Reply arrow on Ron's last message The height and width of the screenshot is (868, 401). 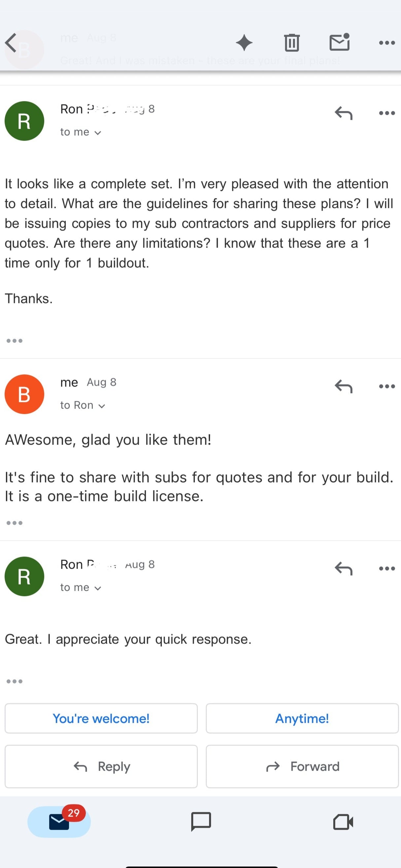click(x=343, y=568)
